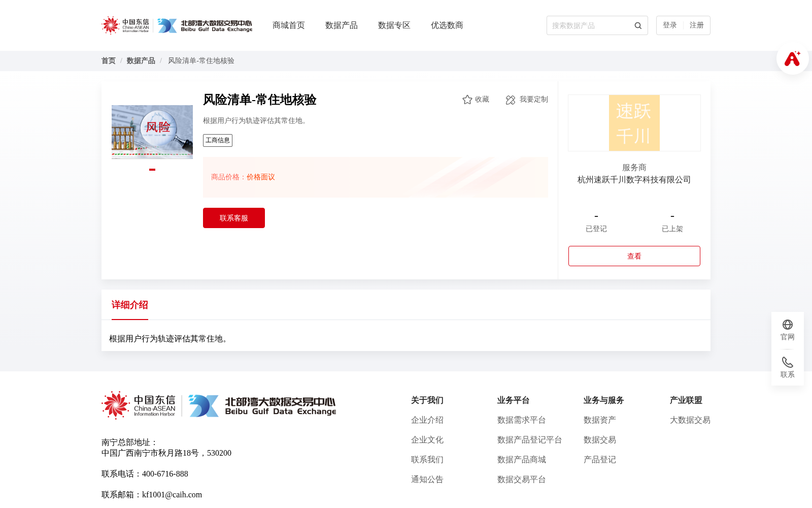Image resolution: width=812 pixels, height=508 pixels.
Task: Click the 联系客服 red button
Action: tap(234, 218)
